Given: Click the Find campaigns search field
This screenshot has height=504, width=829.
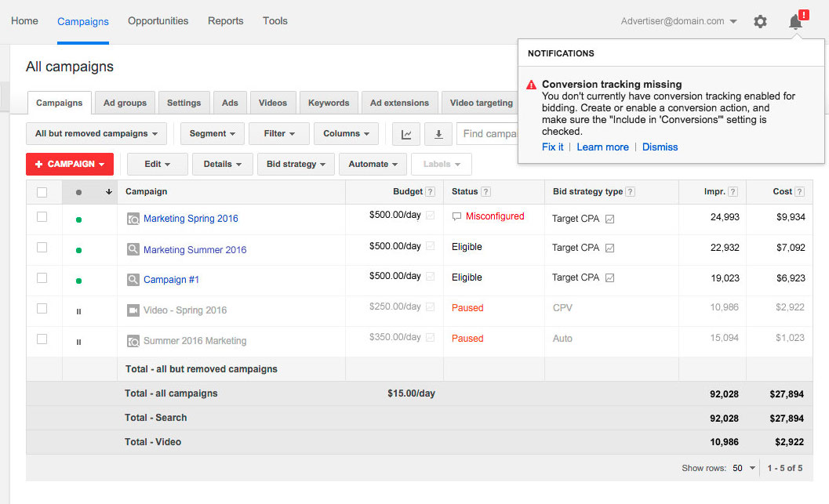Looking at the screenshot, I should tap(488, 134).
